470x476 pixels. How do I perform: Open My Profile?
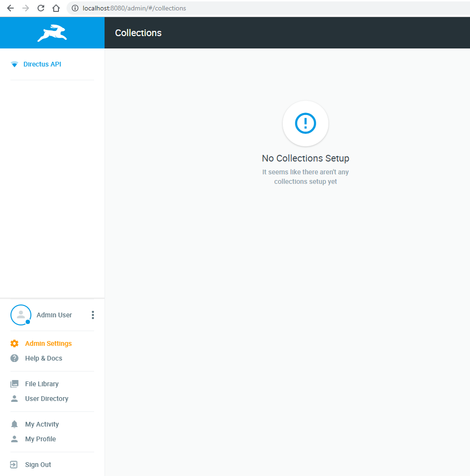[x=40, y=439]
